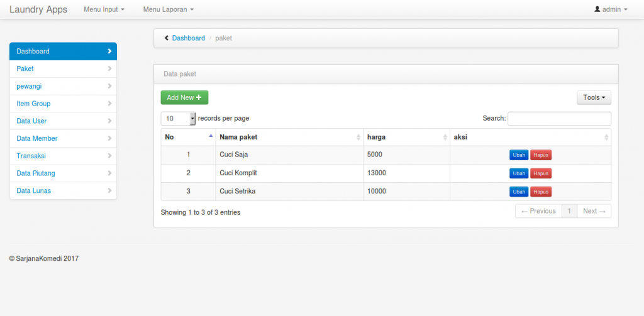Viewport: 644px width, 316px height.
Task: Open Item Group in the sidebar
Action: 64,104
